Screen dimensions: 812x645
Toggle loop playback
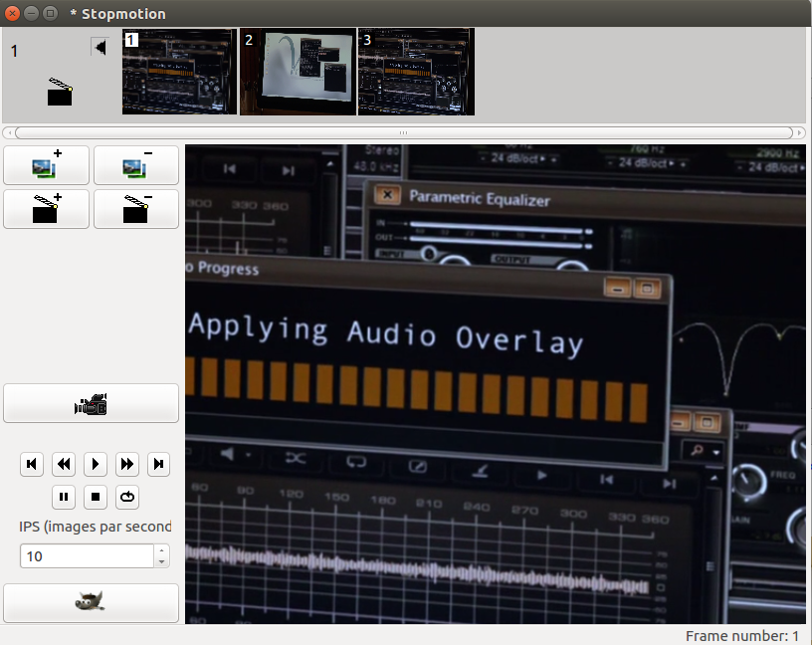click(x=127, y=497)
